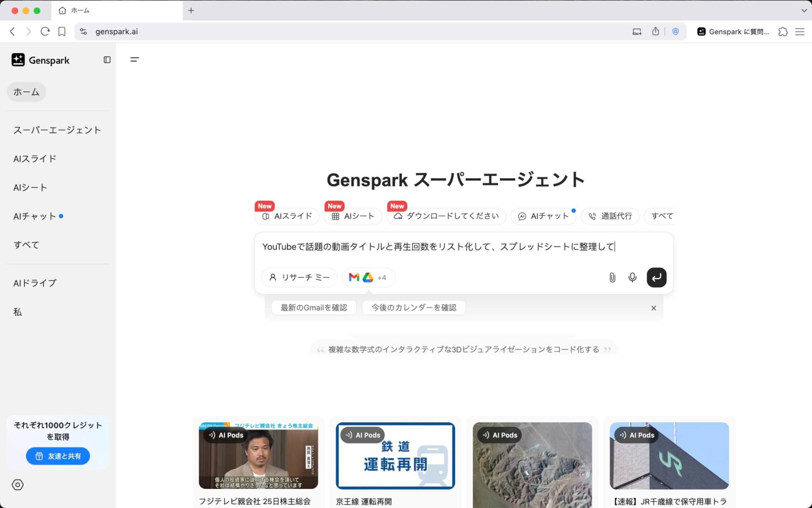
Task: Click the フジテレビ親会社 25日株主総会 headline
Action: 255,501
